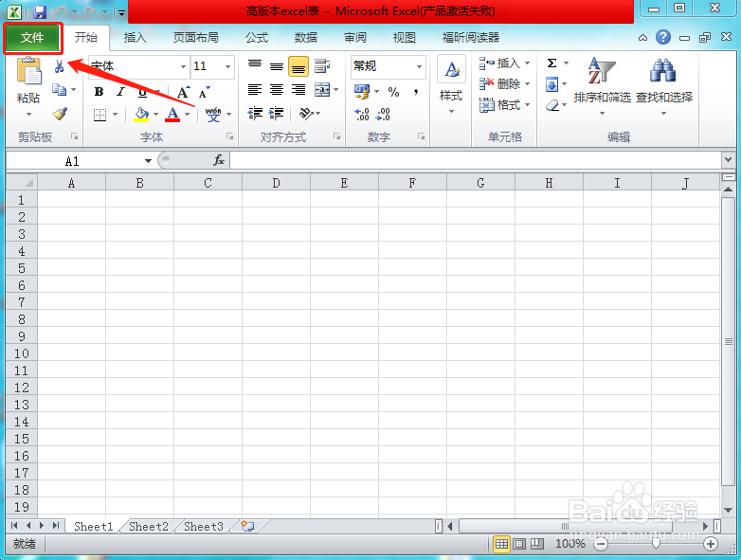The image size is (741, 560).
Task: Expand the Paste options arrow under 粘贴
Action: point(28,115)
